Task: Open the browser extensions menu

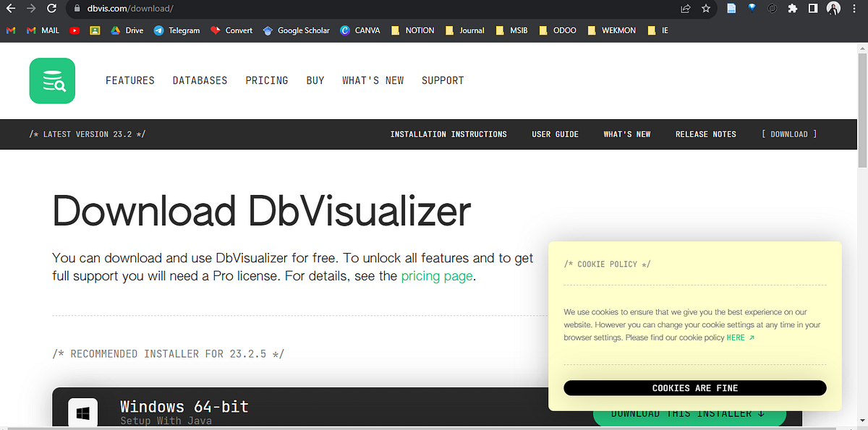Action: pyautogui.click(x=793, y=9)
